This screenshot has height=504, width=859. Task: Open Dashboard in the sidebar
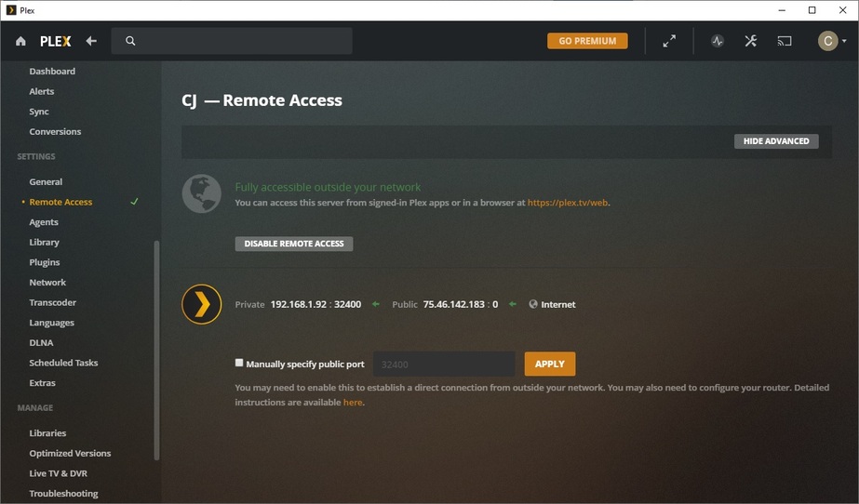(52, 72)
